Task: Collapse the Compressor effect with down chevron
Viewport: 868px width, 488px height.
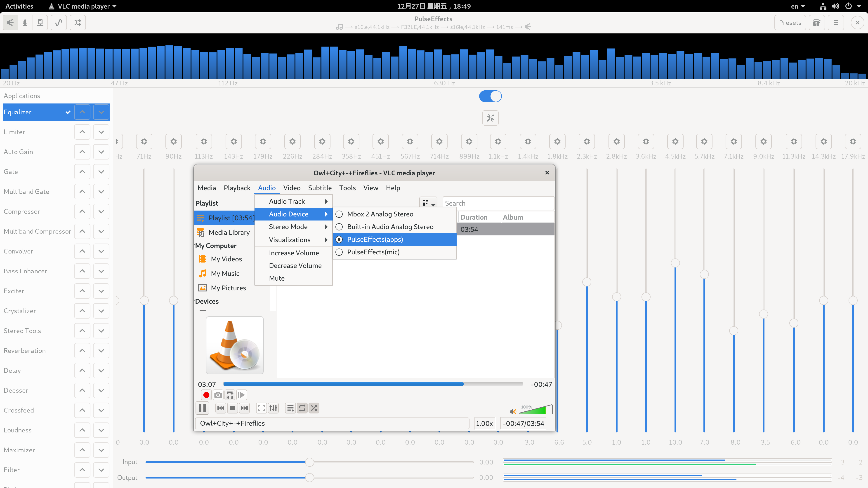Action: pos(101,211)
